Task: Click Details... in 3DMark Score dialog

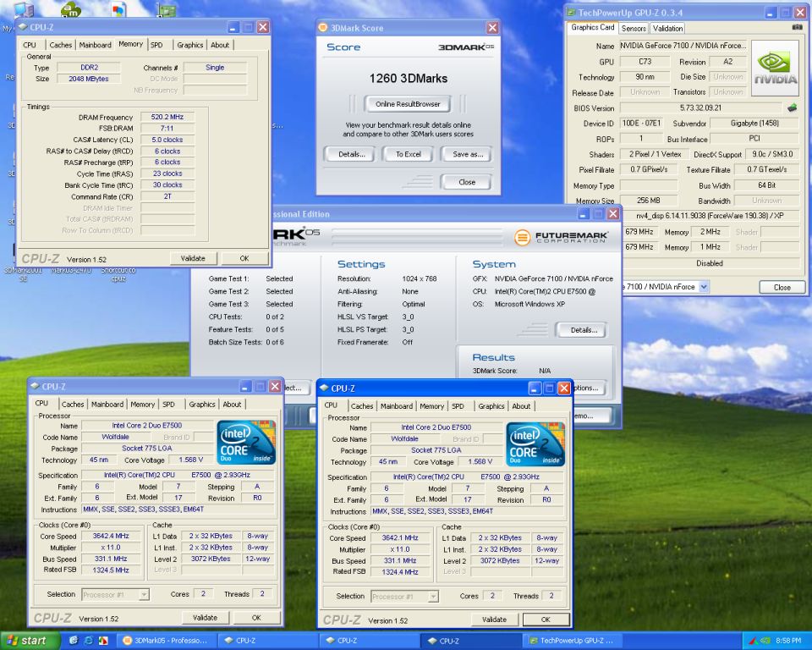Action: (x=352, y=155)
